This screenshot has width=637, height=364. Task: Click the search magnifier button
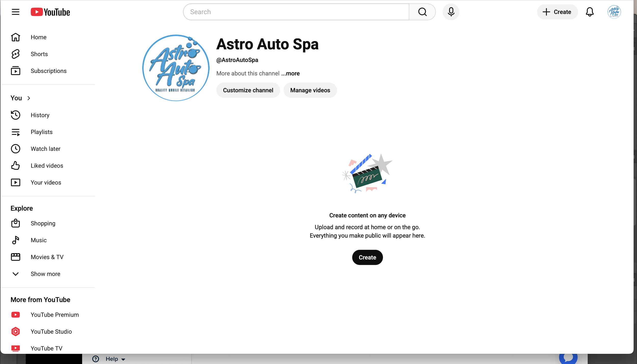[422, 12]
